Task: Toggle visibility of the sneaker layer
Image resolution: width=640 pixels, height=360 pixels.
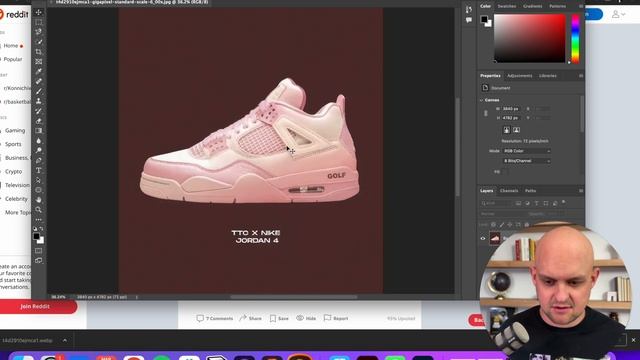Action: click(x=483, y=238)
